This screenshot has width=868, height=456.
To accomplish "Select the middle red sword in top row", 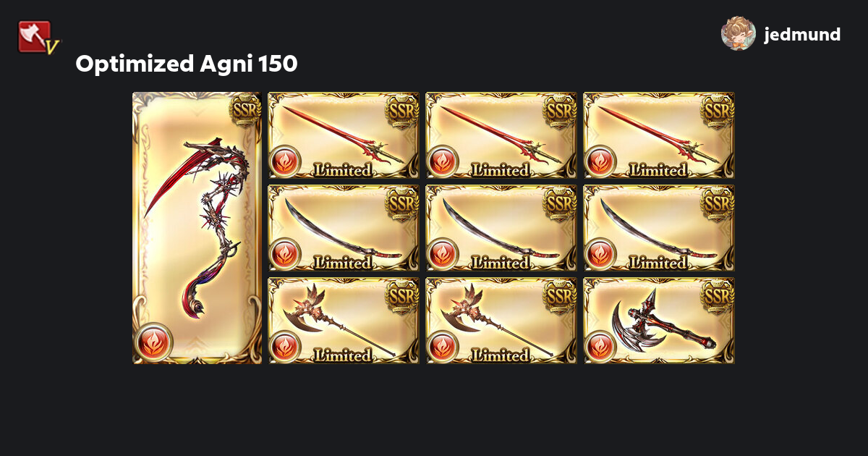I will pos(501,135).
